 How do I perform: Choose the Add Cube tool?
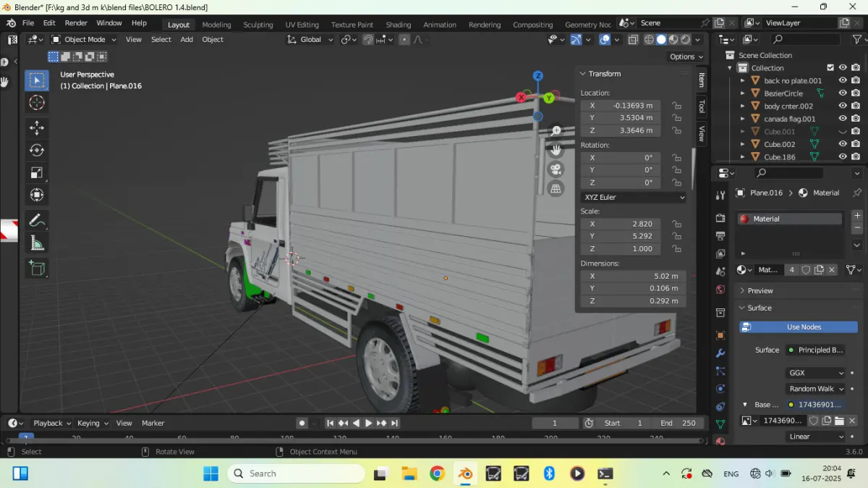coord(37,268)
